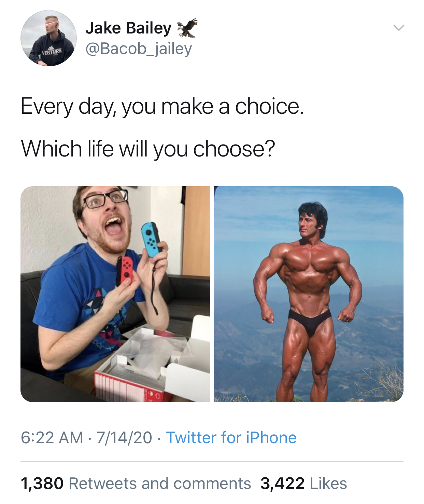View the 1,380 Retweets and comments
The height and width of the screenshot is (504, 424).
tap(136, 483)
